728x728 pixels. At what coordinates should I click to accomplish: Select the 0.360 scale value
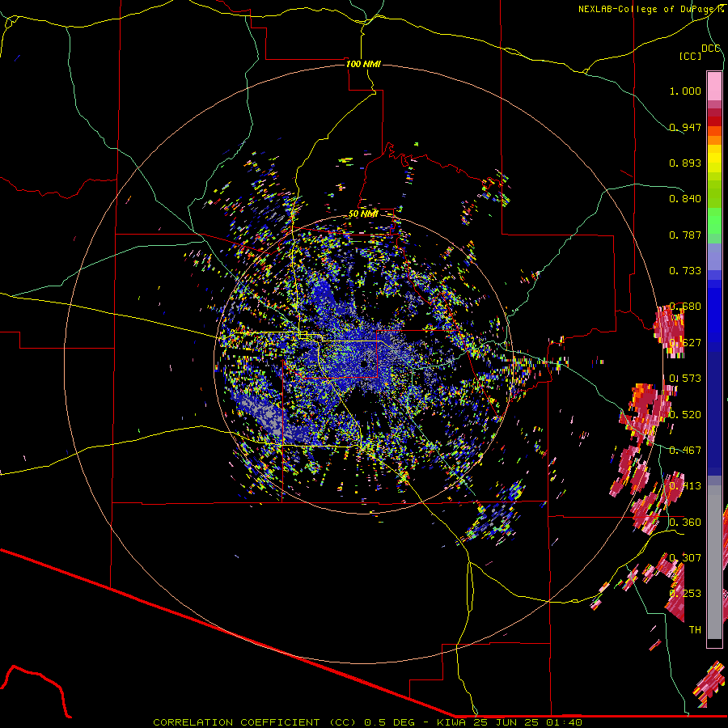click(685, 523)
